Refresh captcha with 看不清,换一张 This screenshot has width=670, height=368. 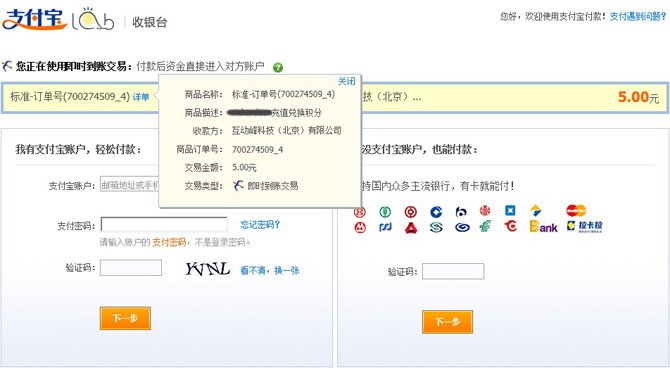point(270,270)
